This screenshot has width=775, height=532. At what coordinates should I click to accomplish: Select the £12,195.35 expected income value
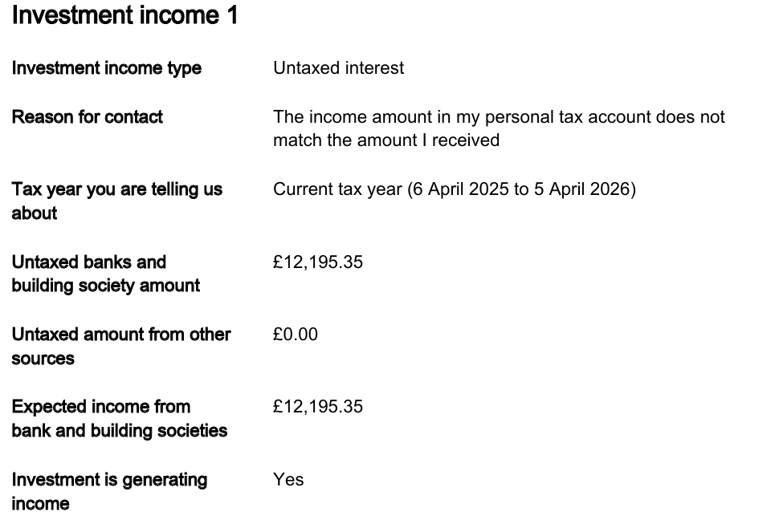point(318,407)
